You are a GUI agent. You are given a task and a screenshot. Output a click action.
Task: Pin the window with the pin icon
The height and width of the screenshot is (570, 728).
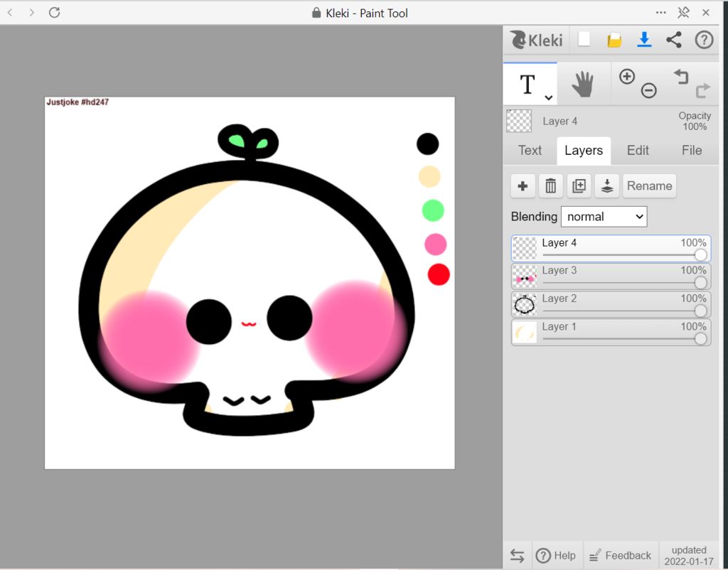tap(683, 13)
